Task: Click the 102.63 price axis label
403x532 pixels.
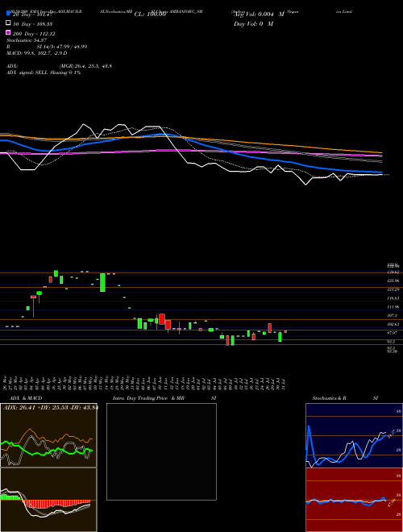Action: click(x=393, y=324)
